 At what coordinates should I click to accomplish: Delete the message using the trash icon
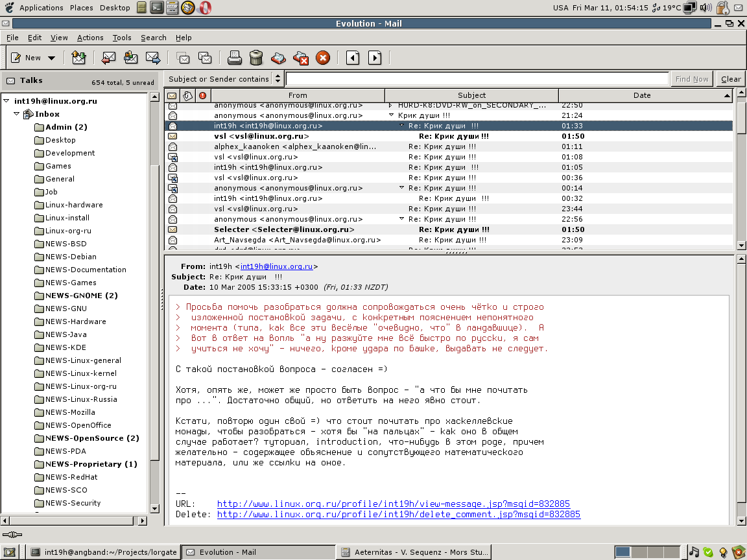(x=256, y=58)
